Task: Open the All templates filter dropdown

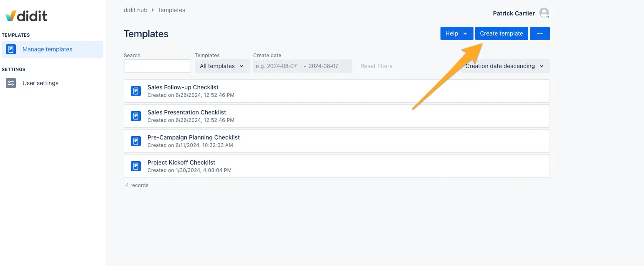Action: (x=222, y=66)
